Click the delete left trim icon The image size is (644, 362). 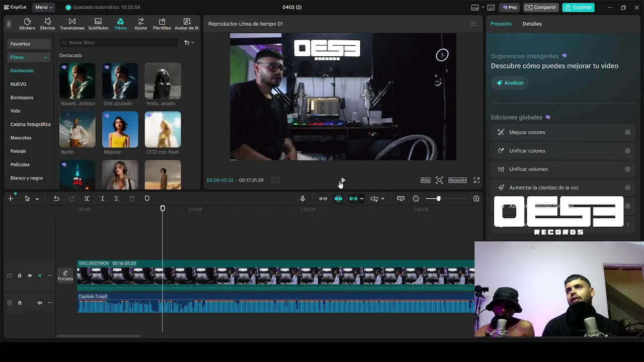point(102,199)
